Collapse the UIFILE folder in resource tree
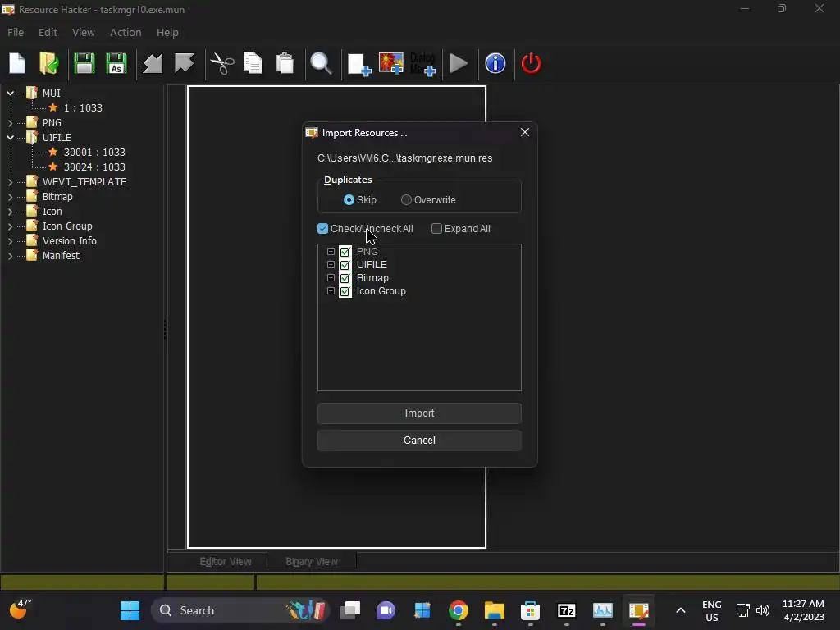840x630 pixels. 10,138
